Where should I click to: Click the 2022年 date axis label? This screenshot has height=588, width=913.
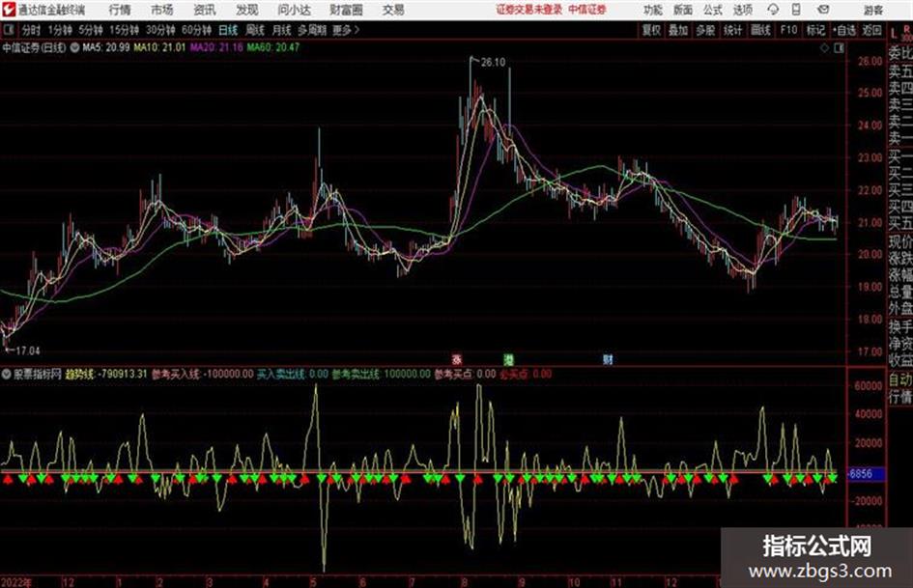pyautogui.click(x=16, y=581)
